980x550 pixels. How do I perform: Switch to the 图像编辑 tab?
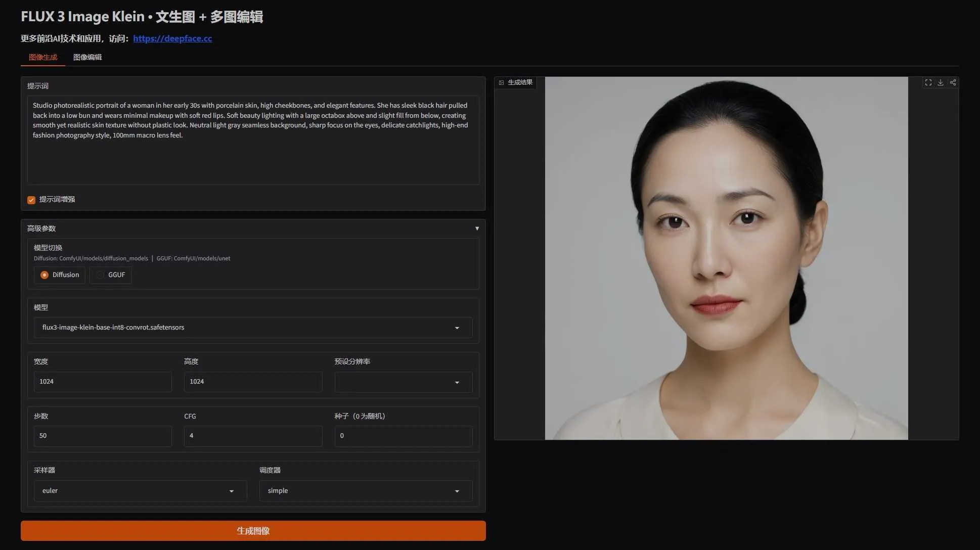click(x=87, y=57)
